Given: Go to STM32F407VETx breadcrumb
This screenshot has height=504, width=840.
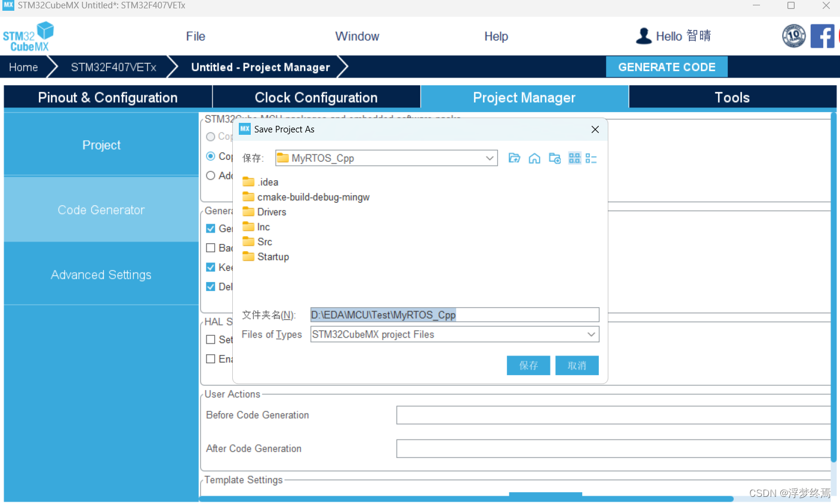Looking at the screenshot, I should tap(113, 67).
